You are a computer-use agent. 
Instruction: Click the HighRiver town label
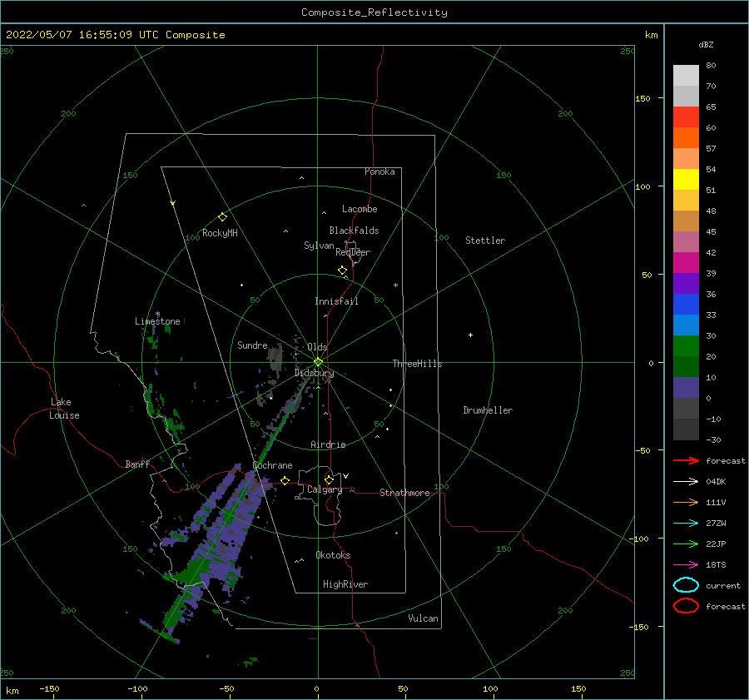click(x=345, y=584)
